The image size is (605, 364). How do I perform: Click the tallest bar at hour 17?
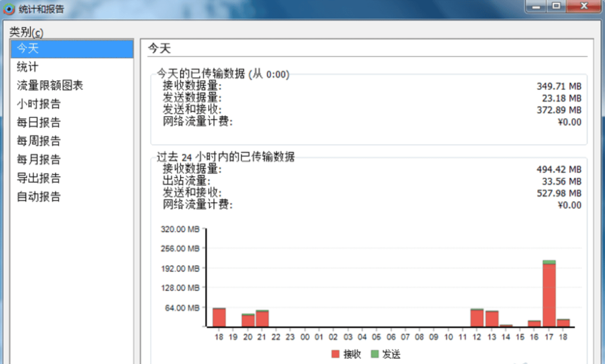tap(549, 293)
